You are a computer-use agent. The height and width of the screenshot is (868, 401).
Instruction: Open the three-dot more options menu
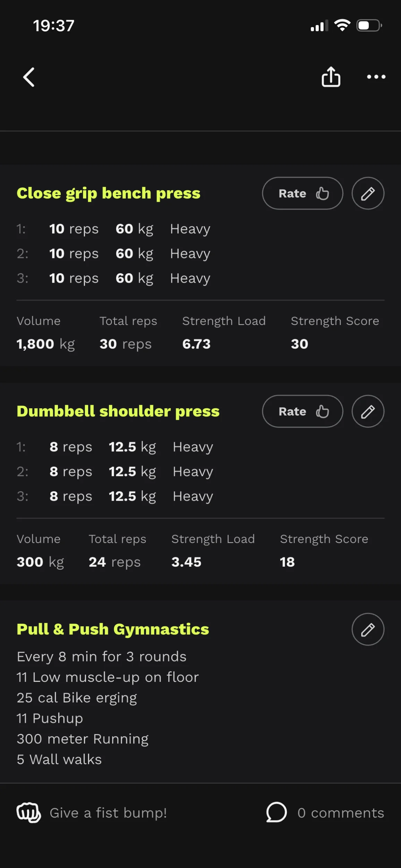pyautogui.click(x=376, y=77)
